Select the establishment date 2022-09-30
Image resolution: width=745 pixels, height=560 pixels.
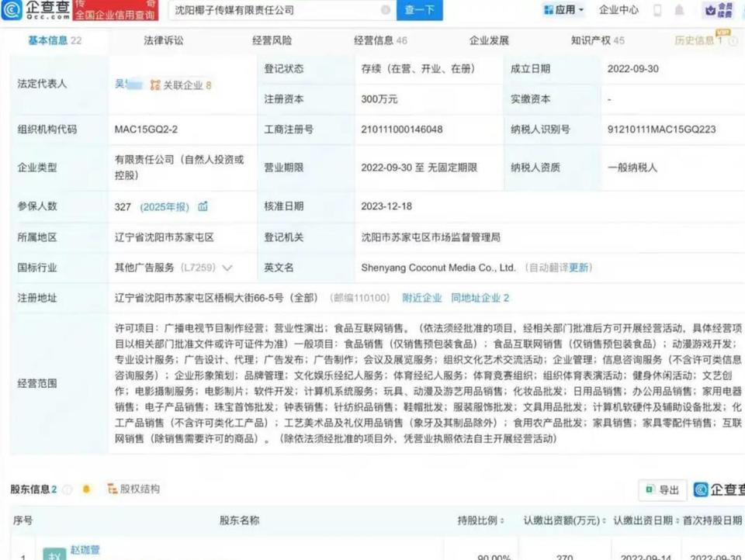pos(633,68)
